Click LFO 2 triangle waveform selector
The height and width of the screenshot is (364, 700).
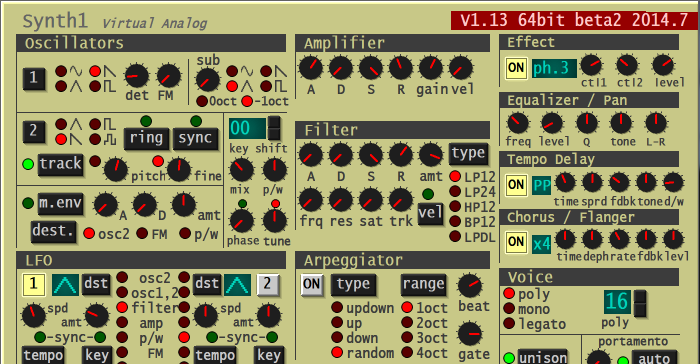(x=237, y=285)
